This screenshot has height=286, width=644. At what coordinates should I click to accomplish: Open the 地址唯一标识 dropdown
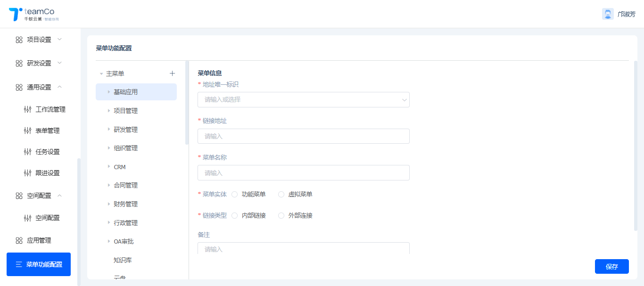coord(304,100)
